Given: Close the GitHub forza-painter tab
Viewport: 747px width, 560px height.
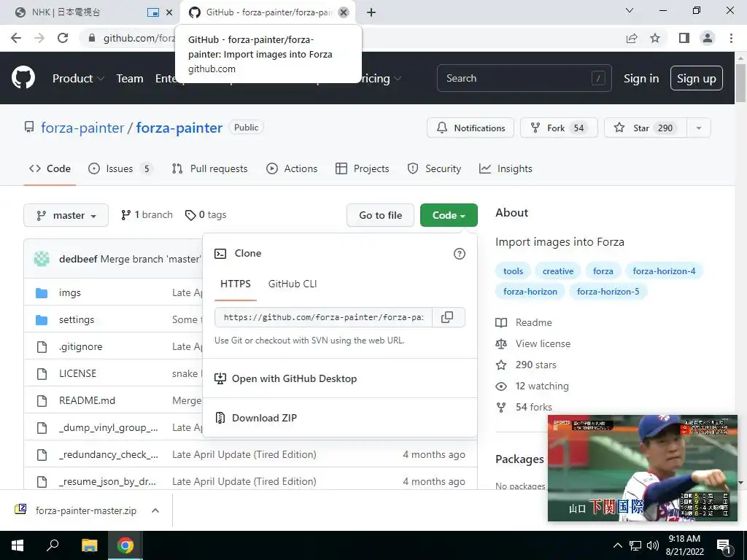Looking at the screenshot, I should click(x=344, y=12).
